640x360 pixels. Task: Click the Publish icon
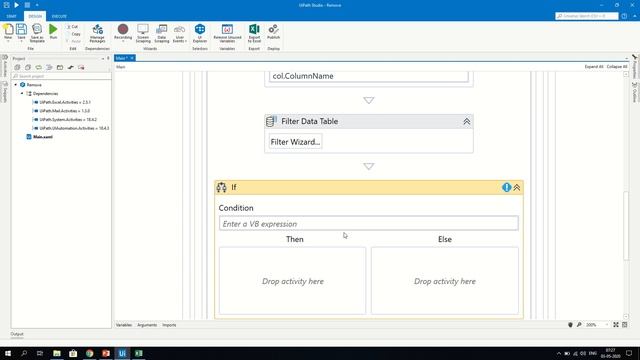[x=273, y=32]
